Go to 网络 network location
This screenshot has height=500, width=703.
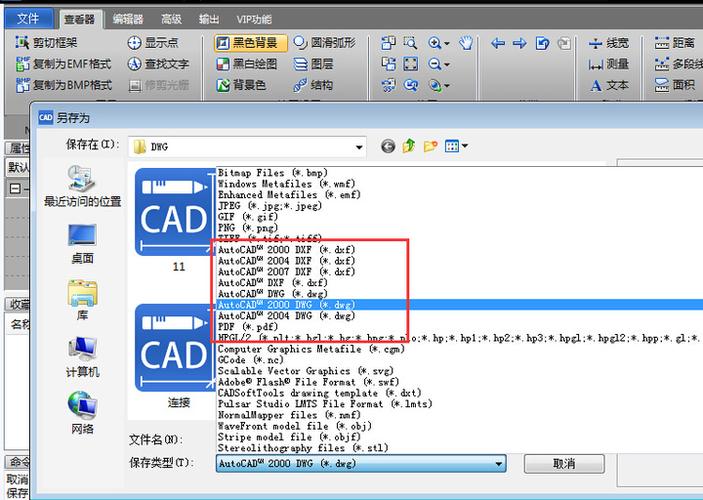(x=82, y=413)
